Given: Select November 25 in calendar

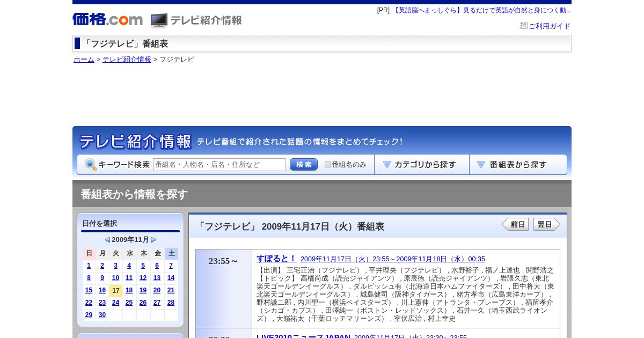Looking at the screenshot, I should click(129, 303).
